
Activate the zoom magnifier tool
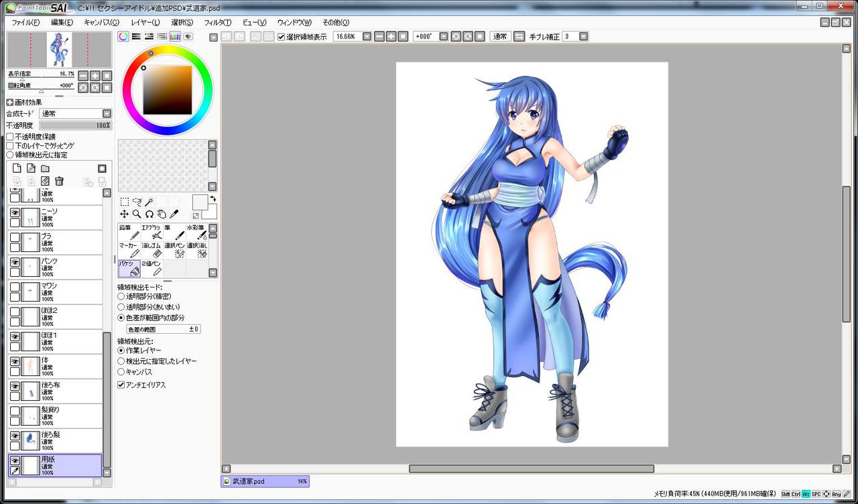pyautogui.click(x=137, y=214)
